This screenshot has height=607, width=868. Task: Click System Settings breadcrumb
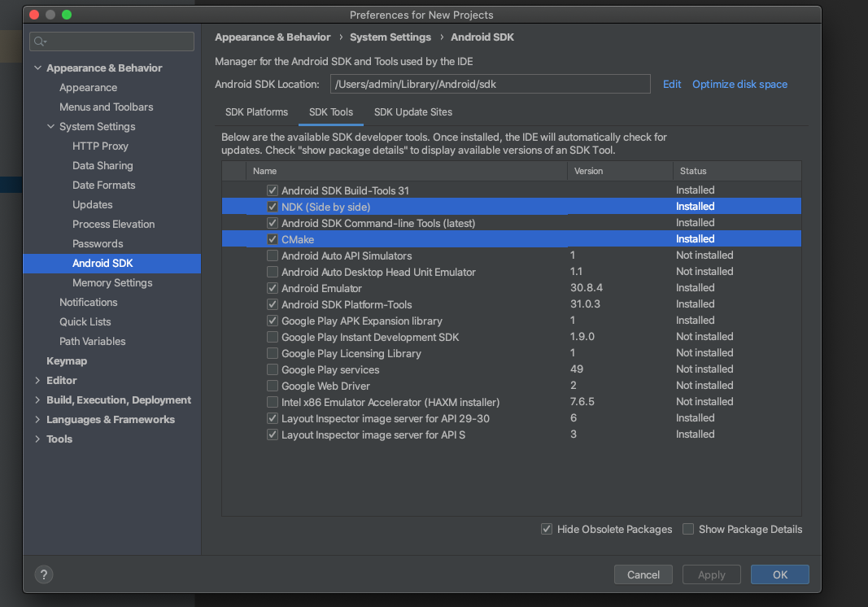[390, 37]
